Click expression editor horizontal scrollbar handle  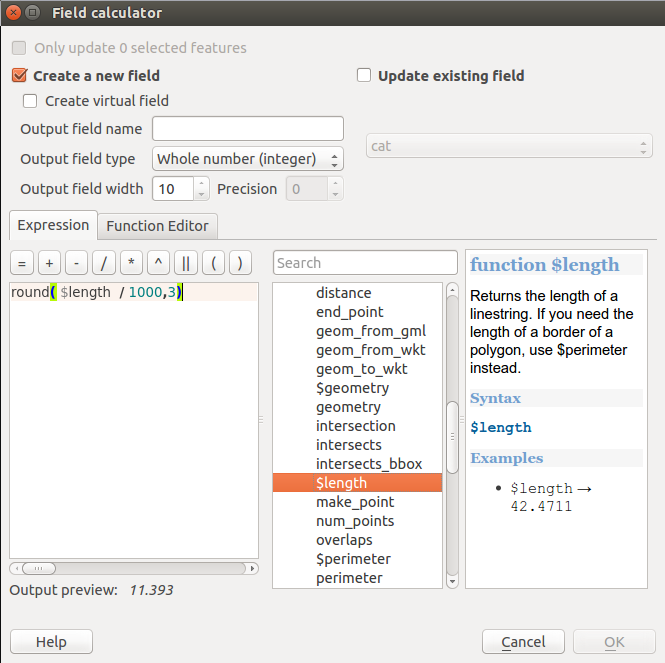39,568
